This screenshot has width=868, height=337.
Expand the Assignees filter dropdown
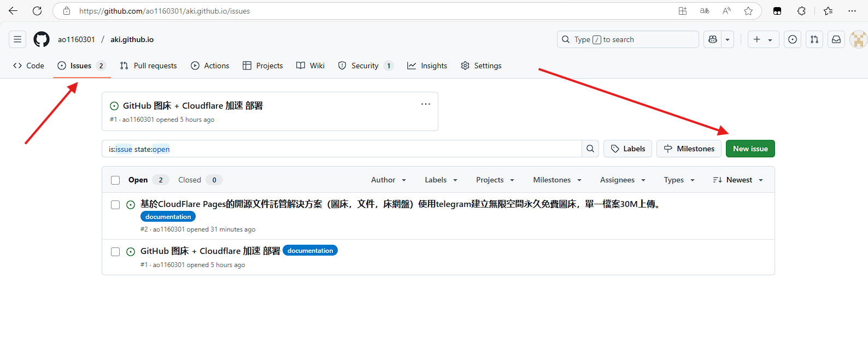click(623, 180)
